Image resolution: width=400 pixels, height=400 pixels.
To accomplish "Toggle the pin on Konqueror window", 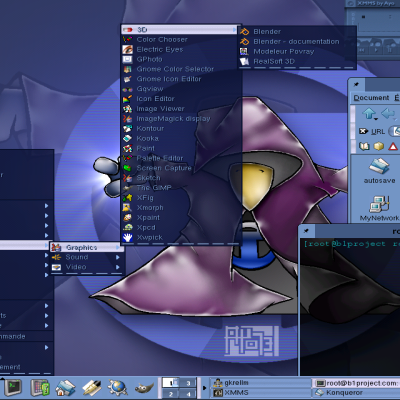I will click(x=356, y=84).
